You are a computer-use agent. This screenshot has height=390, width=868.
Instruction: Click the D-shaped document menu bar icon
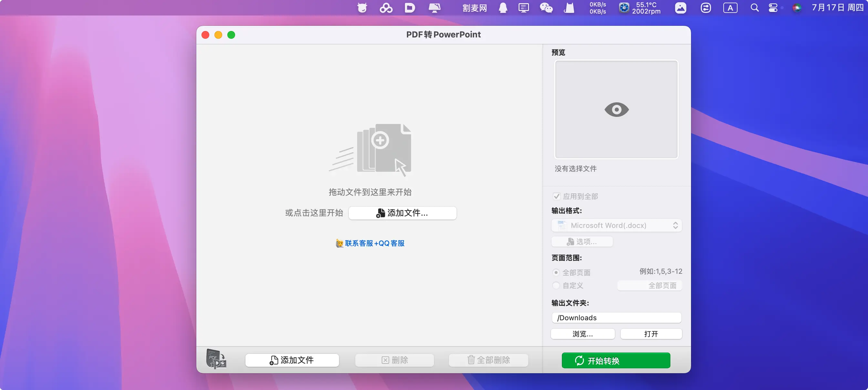[x=410, y=8]
